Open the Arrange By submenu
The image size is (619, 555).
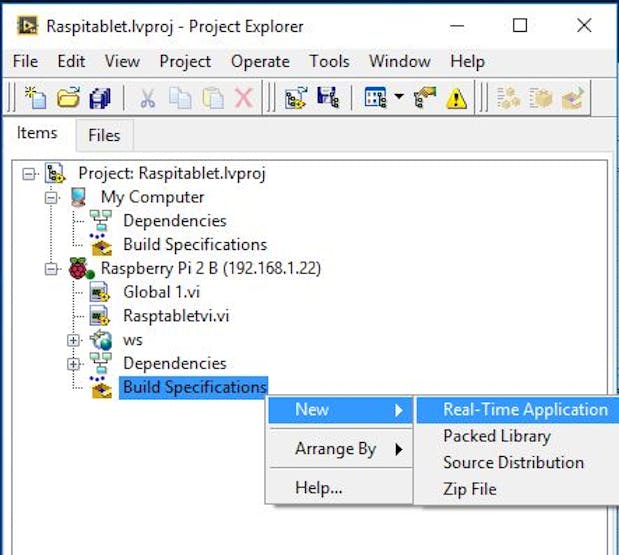click(x=340, y=449)
